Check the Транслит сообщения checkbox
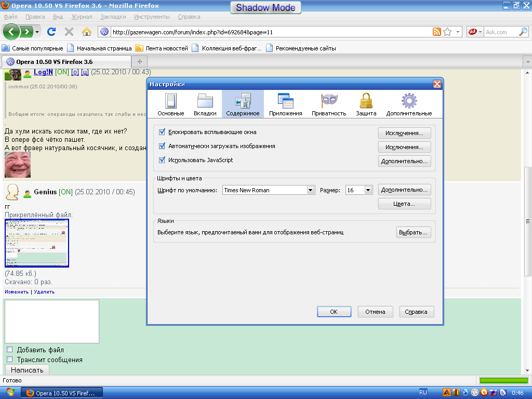 pyautogui.click(x=9, y=360)
